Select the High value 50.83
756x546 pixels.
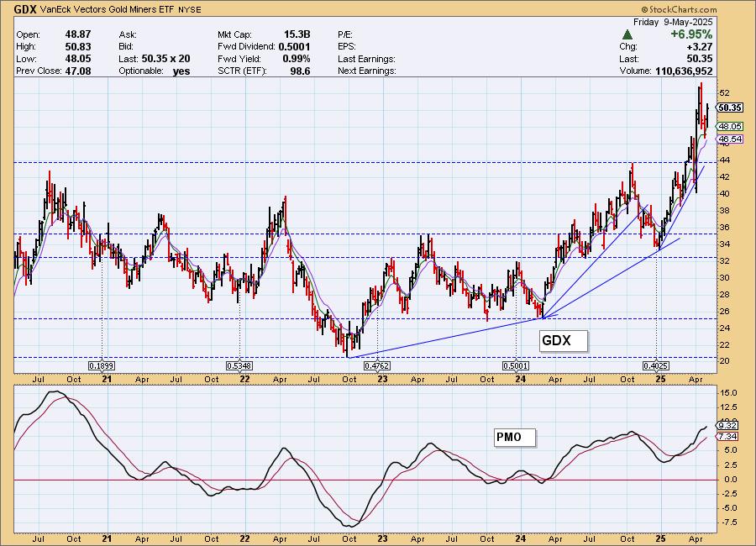click(x=78, y=47)
